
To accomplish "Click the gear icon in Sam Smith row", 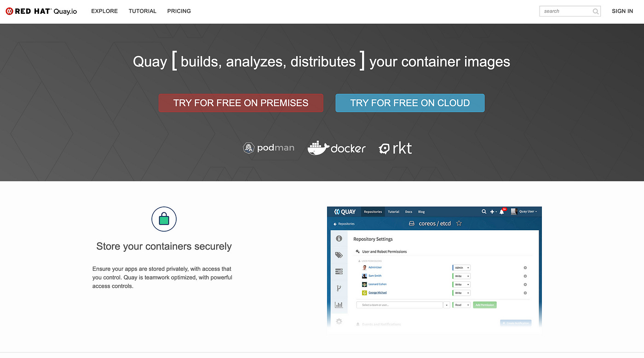I will (525, 276).
